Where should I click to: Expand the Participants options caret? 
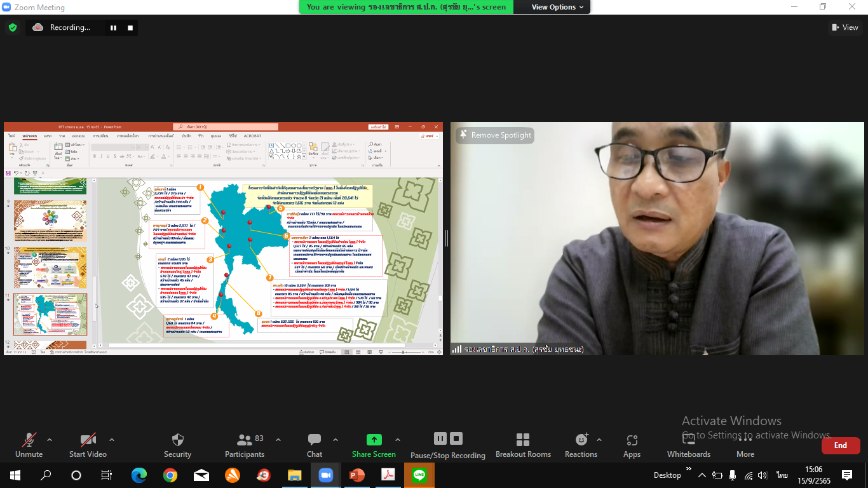coord(278,440)
